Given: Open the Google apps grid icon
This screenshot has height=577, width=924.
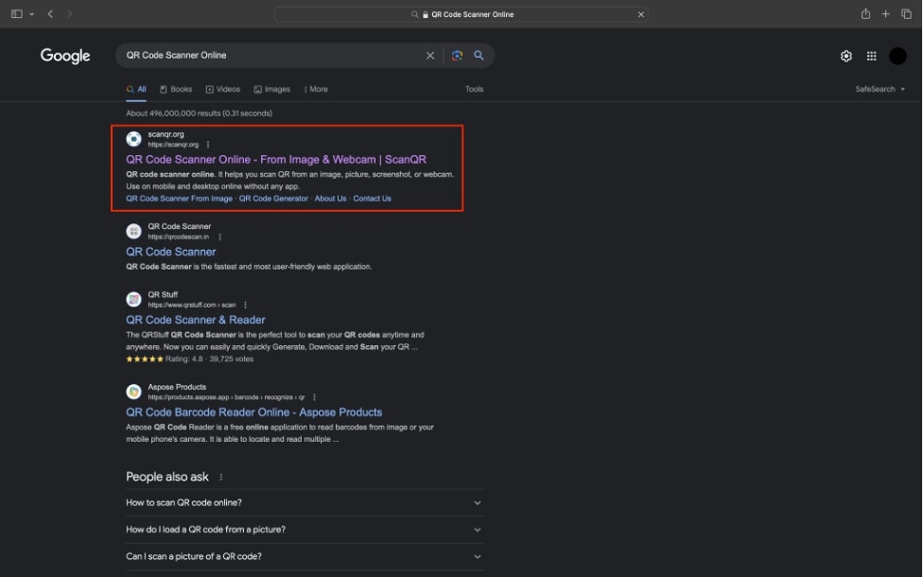Looking at the screenshot, I should tap(871, 57).
